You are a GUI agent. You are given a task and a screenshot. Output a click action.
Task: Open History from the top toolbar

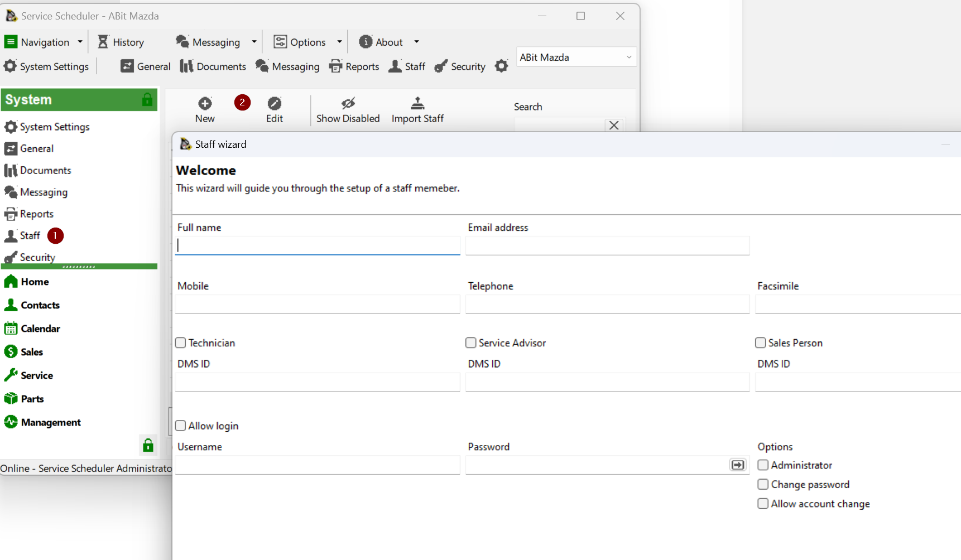121,42
